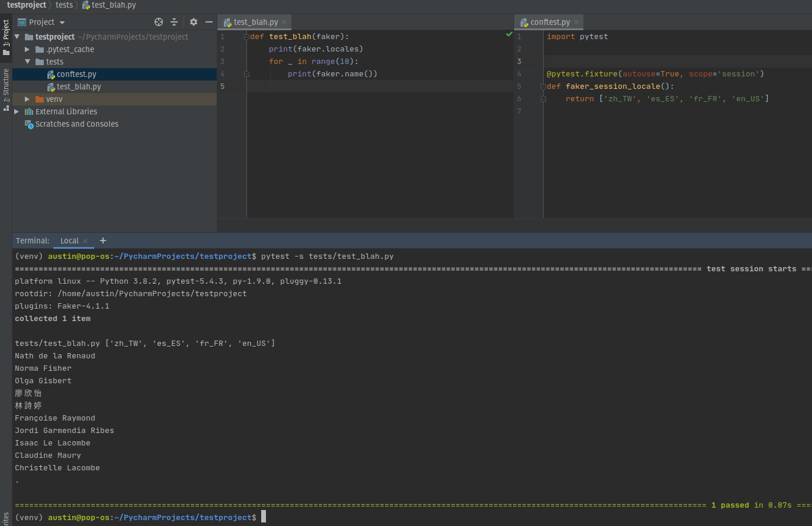Select the Local terminal tab
The height and width of the screenshot is (526, 812).
pyautogui.click(x=69, y=240)
